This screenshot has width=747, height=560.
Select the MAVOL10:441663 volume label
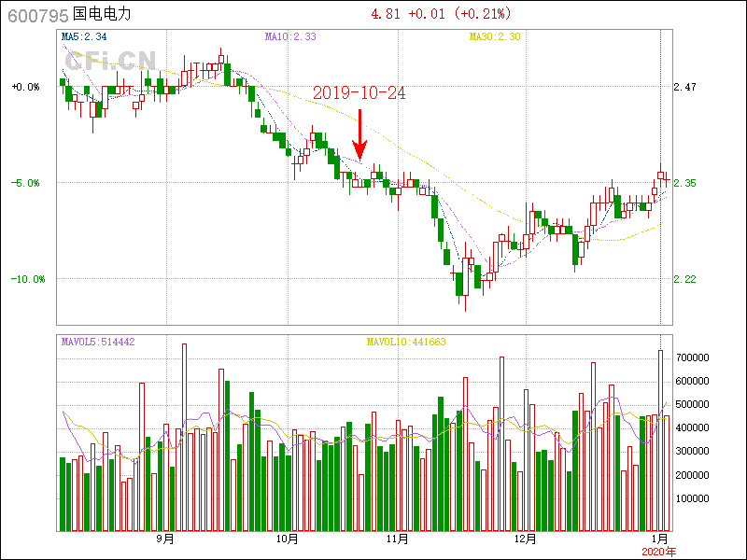point(406,342)
